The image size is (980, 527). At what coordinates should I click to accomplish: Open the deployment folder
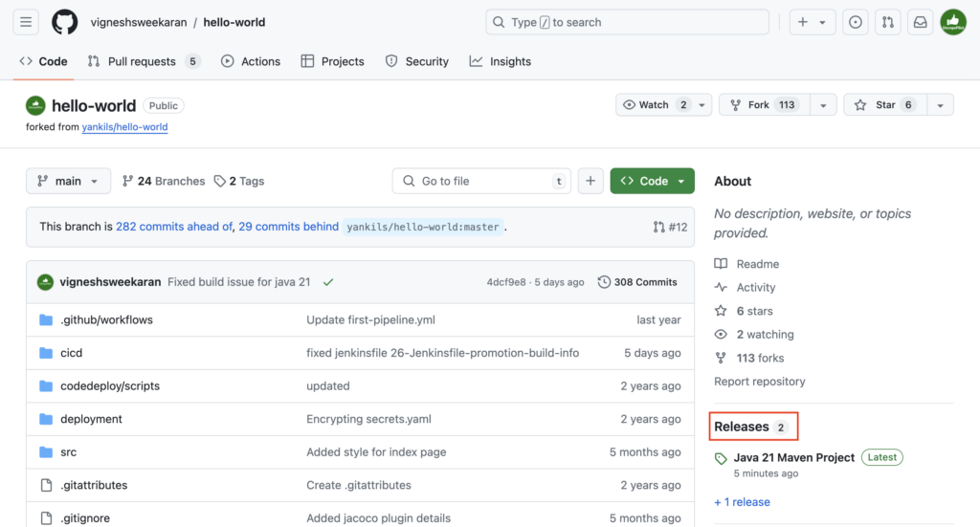point(91,419)
